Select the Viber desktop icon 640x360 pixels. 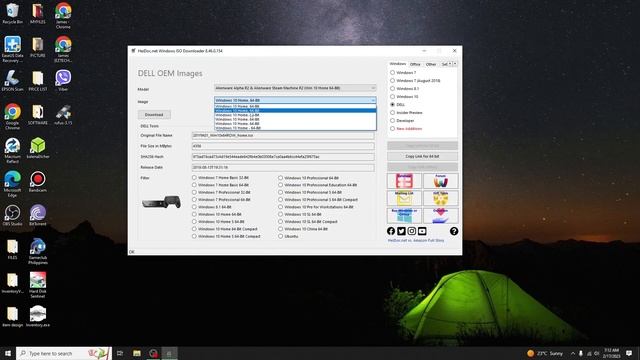point(63,80)
